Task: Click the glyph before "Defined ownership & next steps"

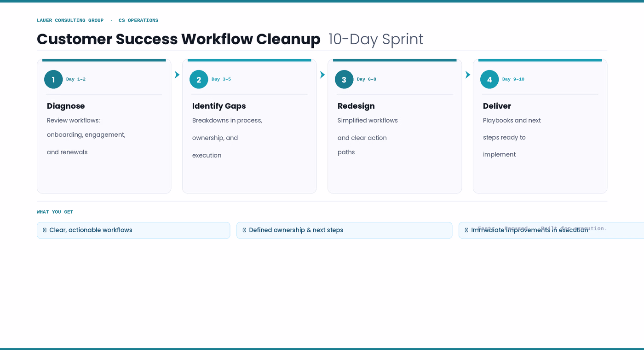Action: [x=244, y=230]
